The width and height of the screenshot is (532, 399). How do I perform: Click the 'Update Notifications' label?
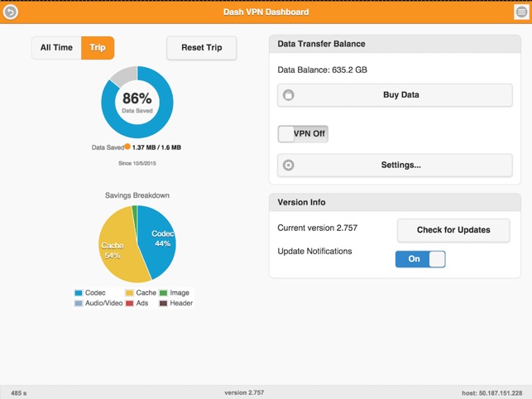(x=315, y=252)
